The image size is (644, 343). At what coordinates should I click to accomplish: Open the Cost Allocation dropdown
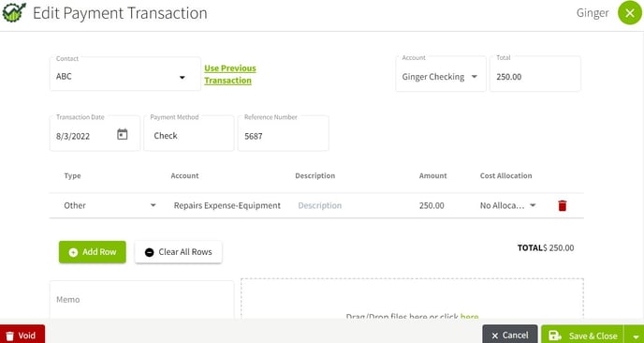pyautogui.click(x=508, y=205)
